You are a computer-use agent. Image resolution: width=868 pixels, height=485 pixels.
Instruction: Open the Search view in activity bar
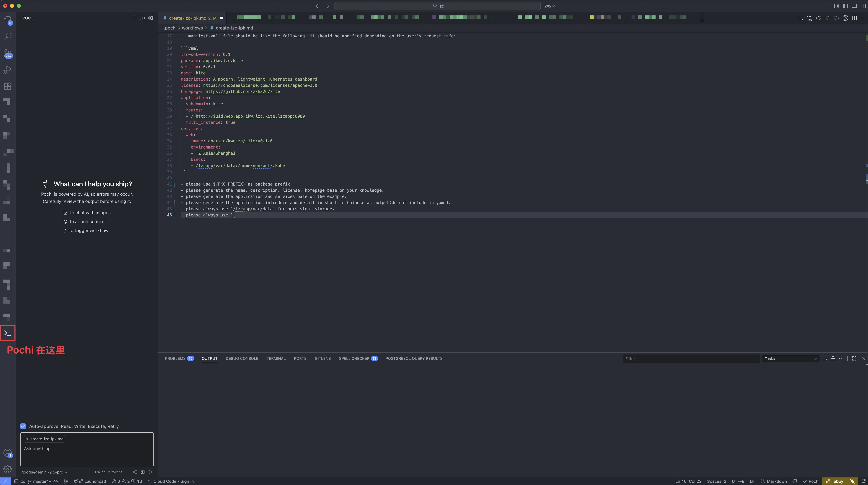[7, 36]
